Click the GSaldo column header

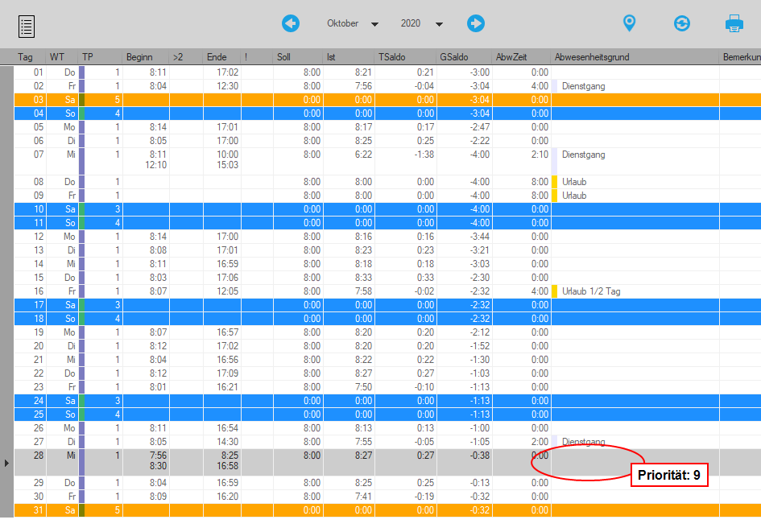[x=453, y=57]
